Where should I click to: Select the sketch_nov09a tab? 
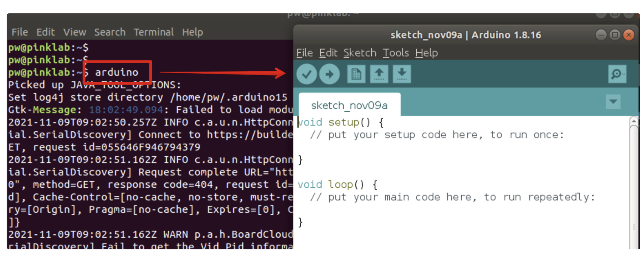pos(350,105)
